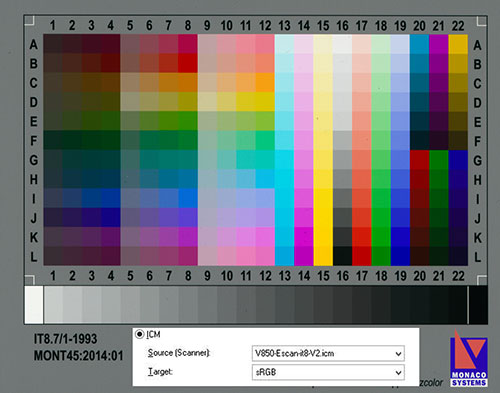Click the top-left corner registration mark
500x393 pixels.
click(x=29, y=20)
